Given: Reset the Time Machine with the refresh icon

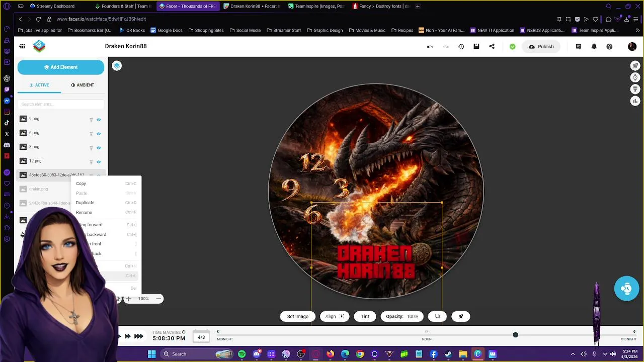Looking at the screenshot, I should 184,332.
